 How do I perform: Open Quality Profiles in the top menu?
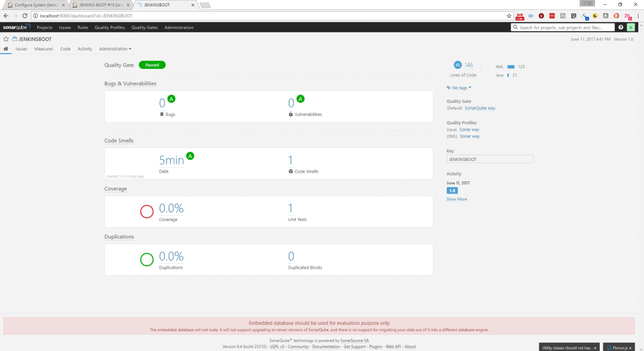point(109,27)
